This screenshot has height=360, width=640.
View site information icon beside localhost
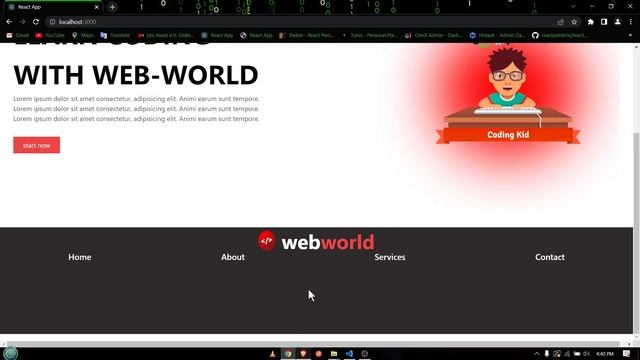tap(52, 22)
